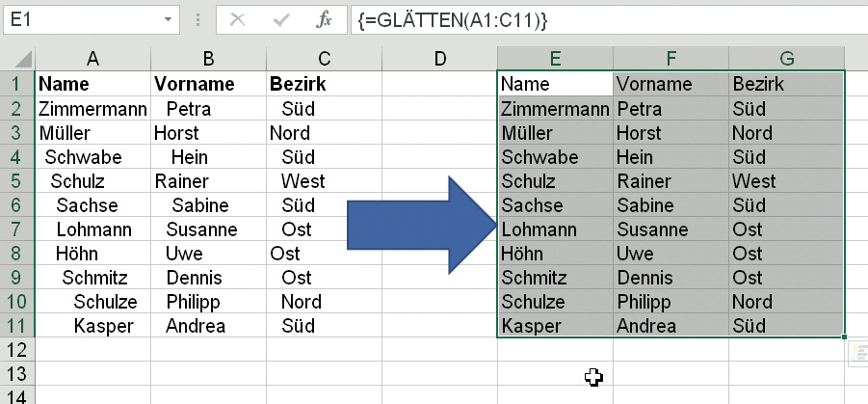Click the Enter checkmark in formula bar
The height and width of the screenshot is (404, 868).
282,18
